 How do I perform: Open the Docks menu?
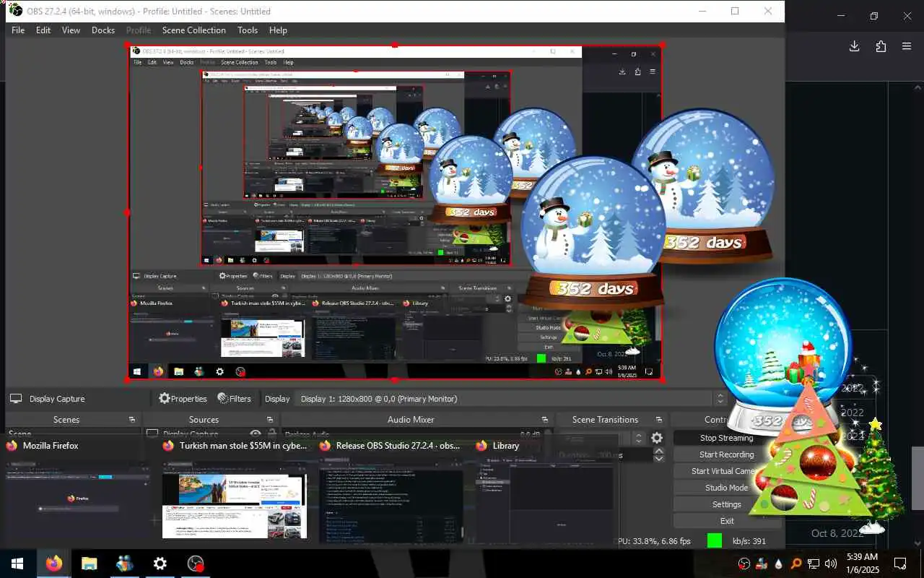103,30
